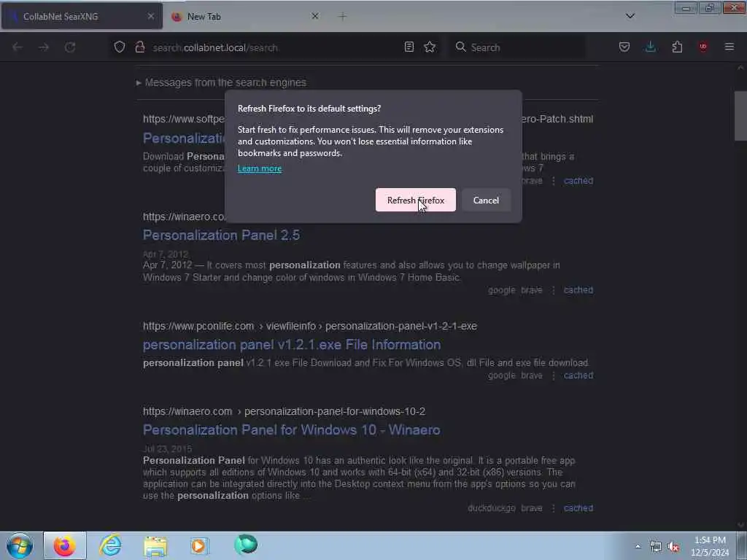
Task: Click winaero.com personalization-panel-for-windows-10-2 URL
Action: coord(284,411)
